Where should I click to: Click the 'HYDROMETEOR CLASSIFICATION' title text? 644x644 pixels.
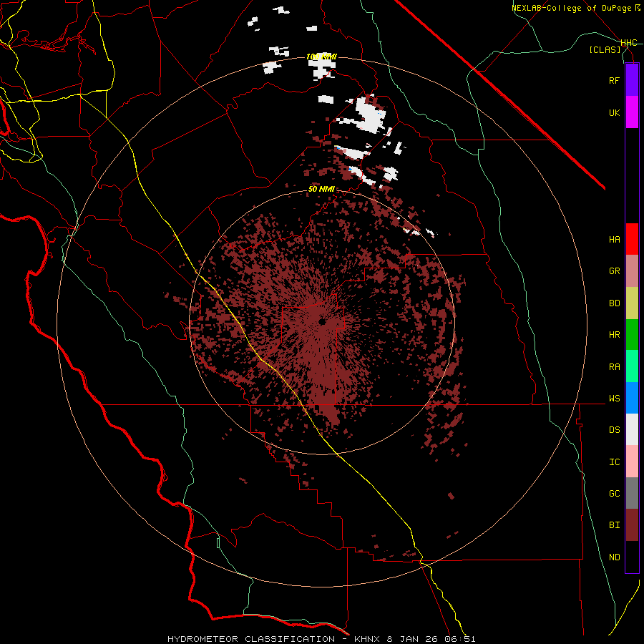tap(251, 639)
